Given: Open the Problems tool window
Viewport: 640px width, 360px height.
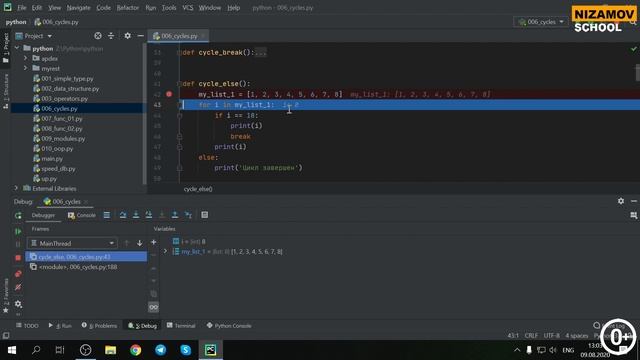Looking at the screenshot, I should coord(99,326).
